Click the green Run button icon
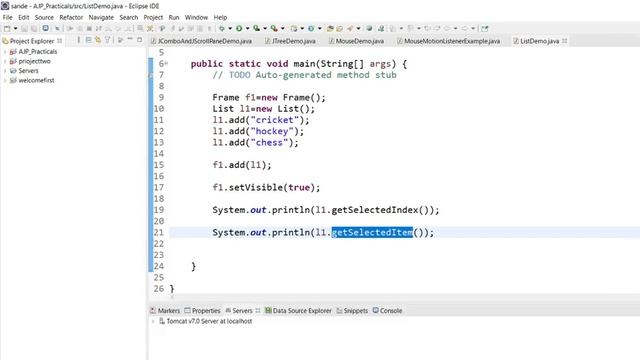 coord(239,29)
